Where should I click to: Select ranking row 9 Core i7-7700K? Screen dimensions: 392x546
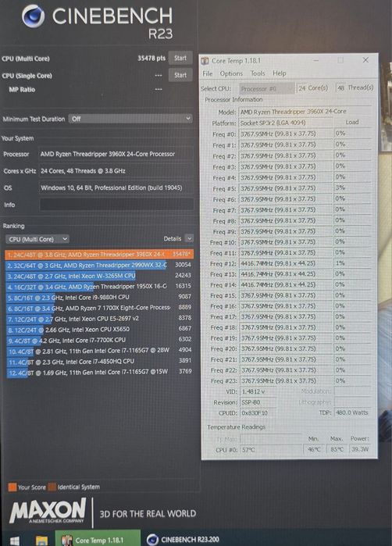click(99, 340)
